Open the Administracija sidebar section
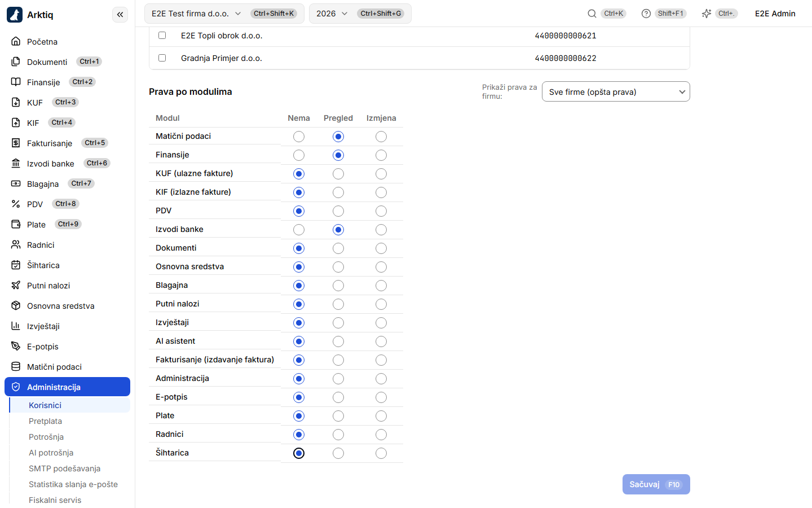 pos(68,387)
